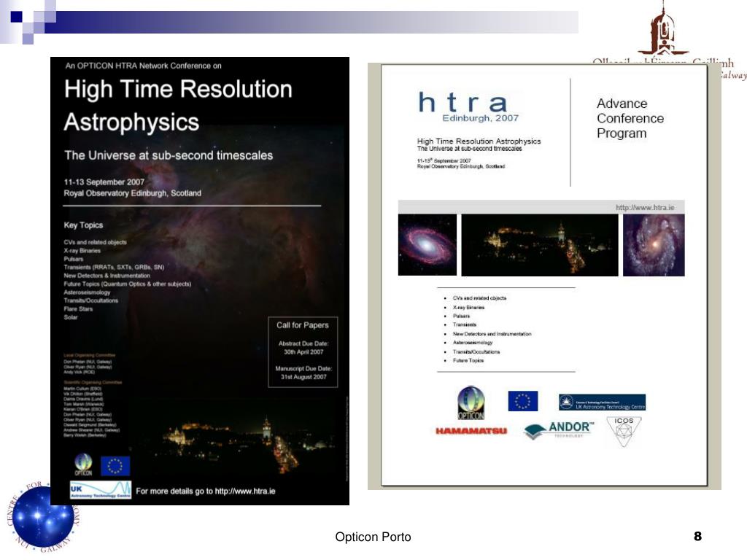Select the purple spiral galaxy thumbnail
This screenshot has height=560, width=747.
click(654, 245)
